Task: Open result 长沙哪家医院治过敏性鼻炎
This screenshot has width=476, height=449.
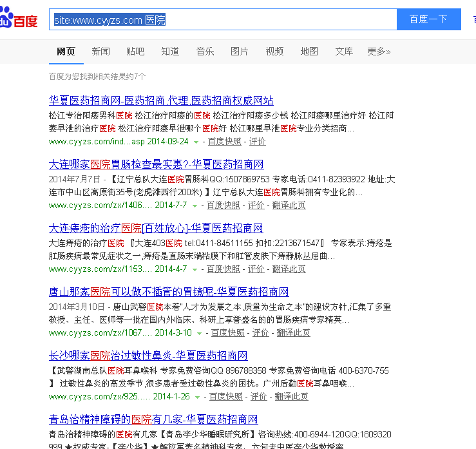Action: tap(148, 356)
